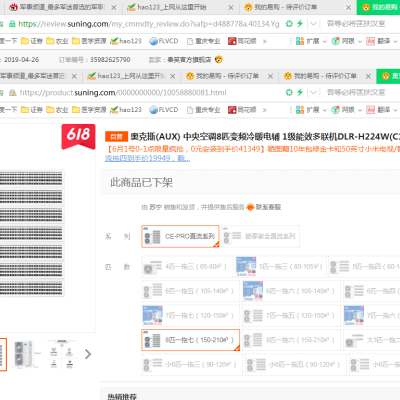Expand the 翻译 dropdown arrow in review.suning.com window
Viewport: 400px width, 400px height.
tap(395, 42)
